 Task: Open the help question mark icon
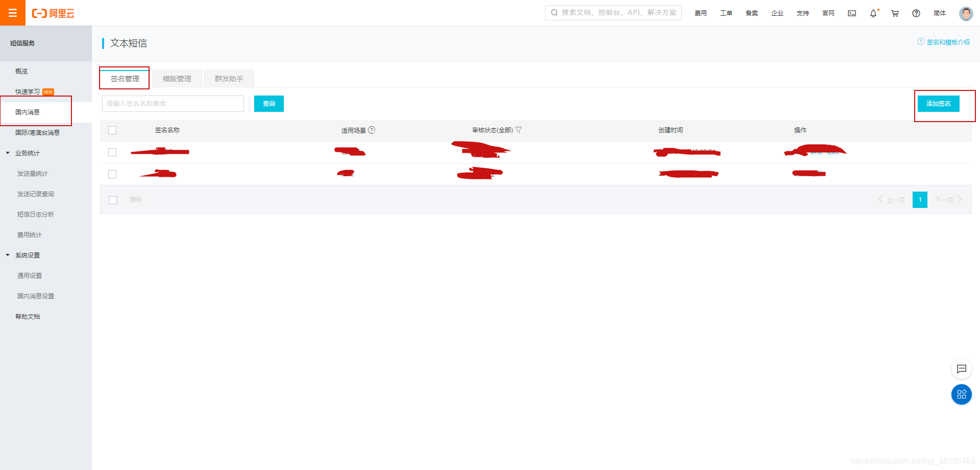point(916,13)
